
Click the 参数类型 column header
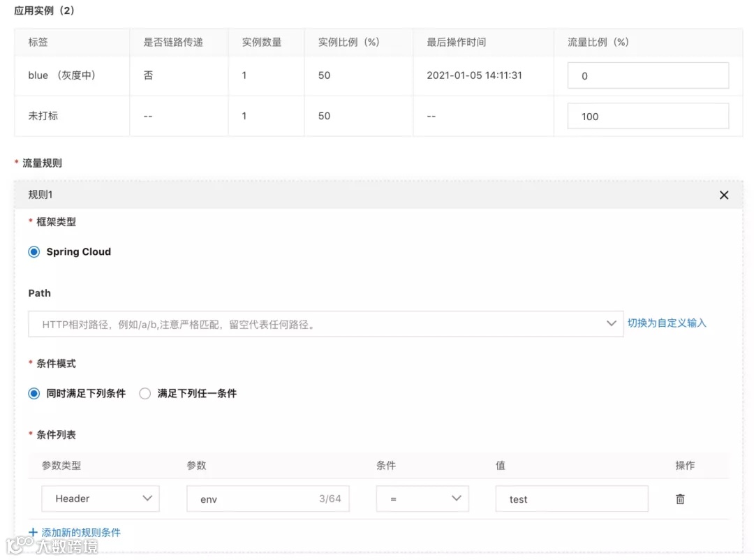61,465
